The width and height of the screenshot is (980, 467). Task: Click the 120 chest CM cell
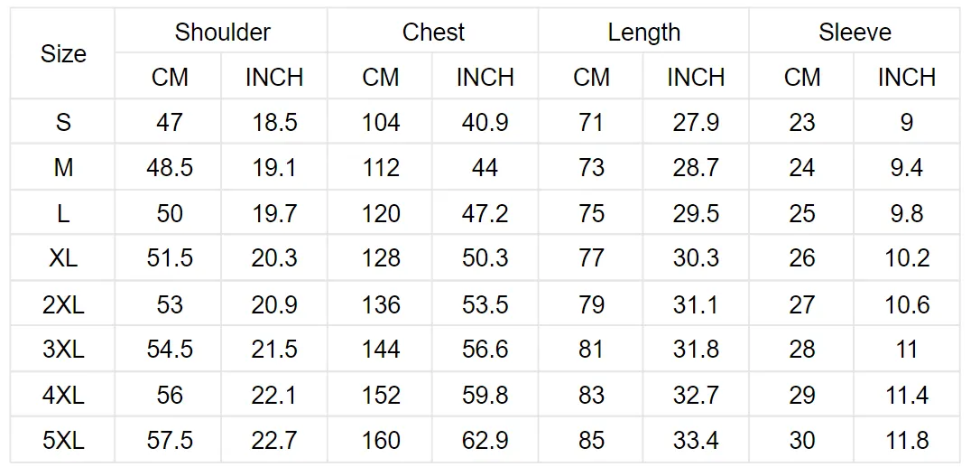(381, 213)
